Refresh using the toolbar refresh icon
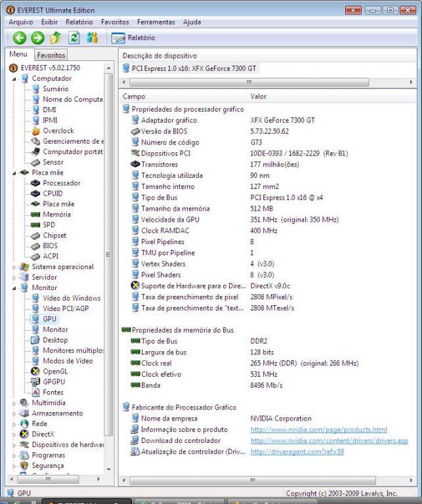The height and width of the screenshot is (504, 422). tap(74, 38)
